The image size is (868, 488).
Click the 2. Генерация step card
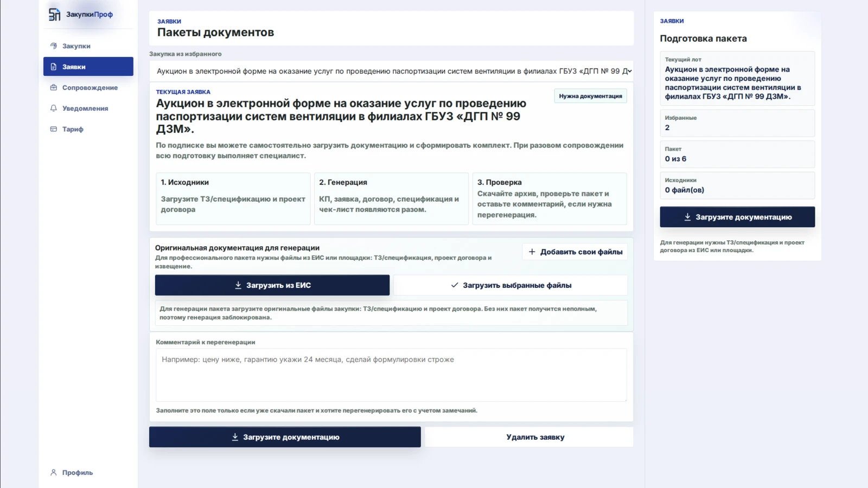391,198
